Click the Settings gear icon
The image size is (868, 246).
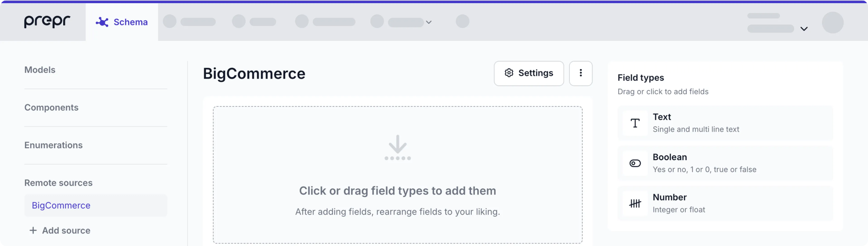[x=509, y=73]
